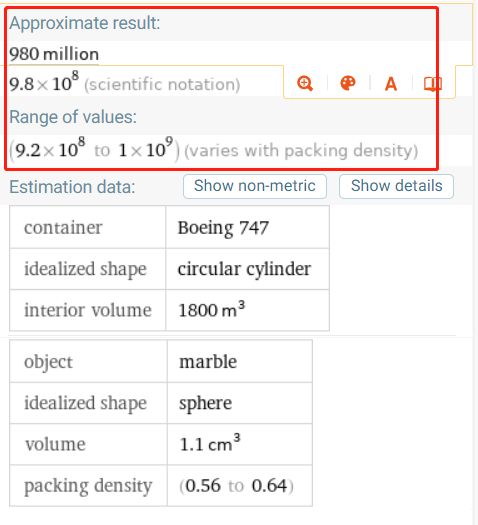Click the 9.2×10⁸ to 1×10⁹ range value
The width and height of the screenshot is (478, 525).
[94, 149]
